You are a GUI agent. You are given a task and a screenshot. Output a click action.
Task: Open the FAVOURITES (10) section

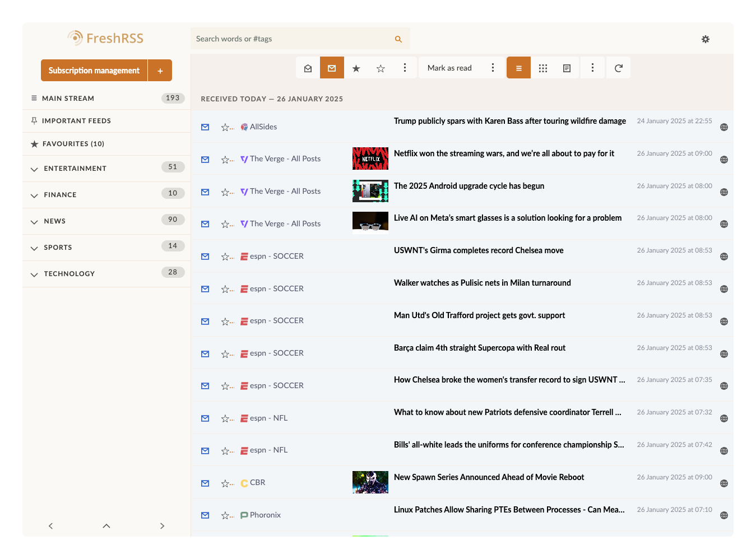pos(72,143)
